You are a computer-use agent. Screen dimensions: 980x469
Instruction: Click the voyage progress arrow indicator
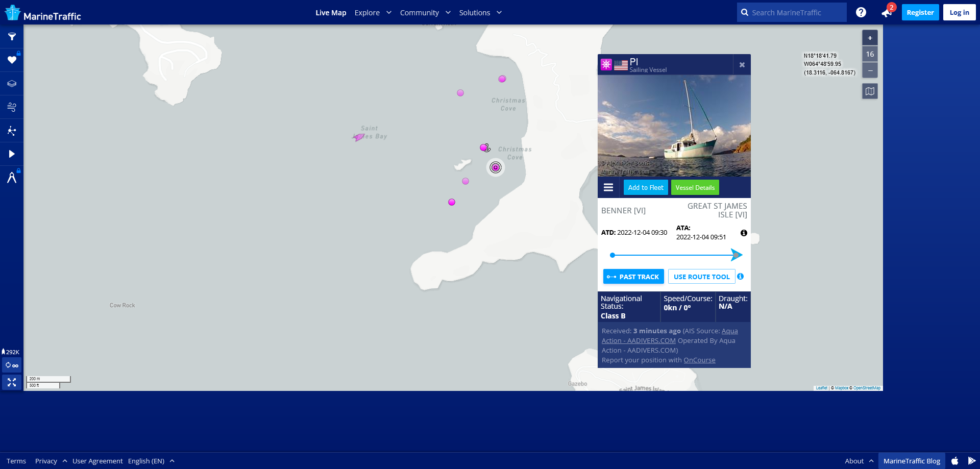[736, 255]
